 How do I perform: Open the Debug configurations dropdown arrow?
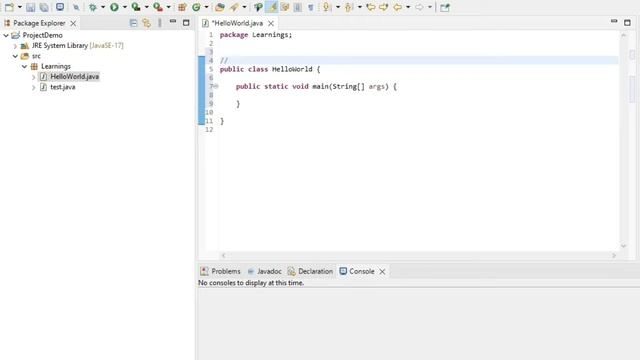point(103,7)
